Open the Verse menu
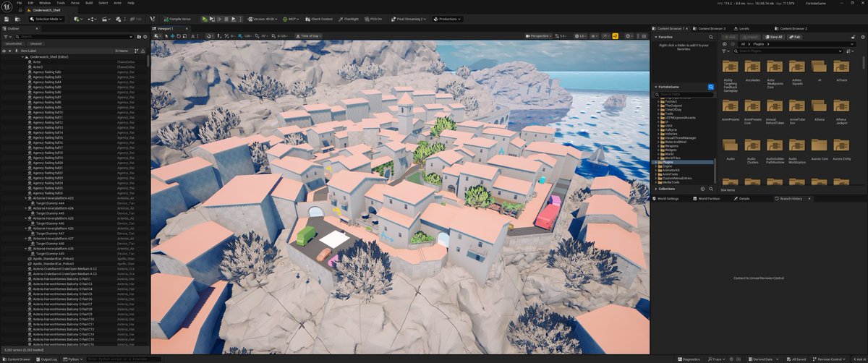 pyautogui.click(x=75, y=3)
